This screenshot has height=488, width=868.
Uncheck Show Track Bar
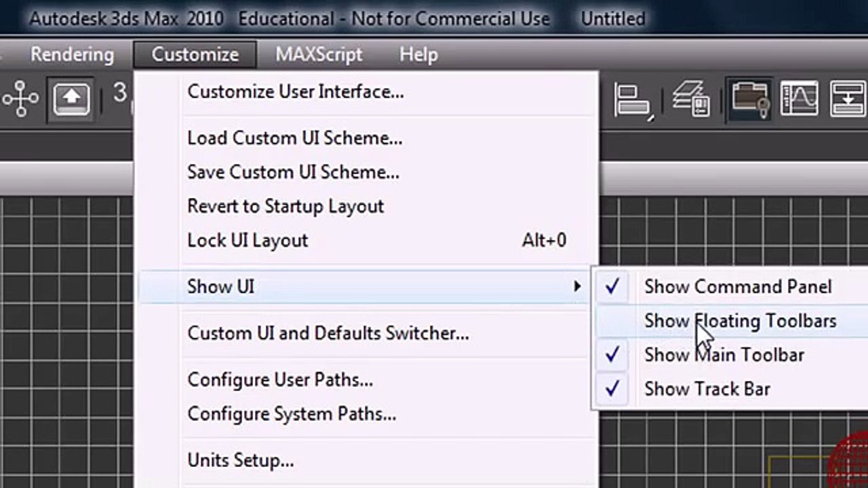click(x=732, y=388)
